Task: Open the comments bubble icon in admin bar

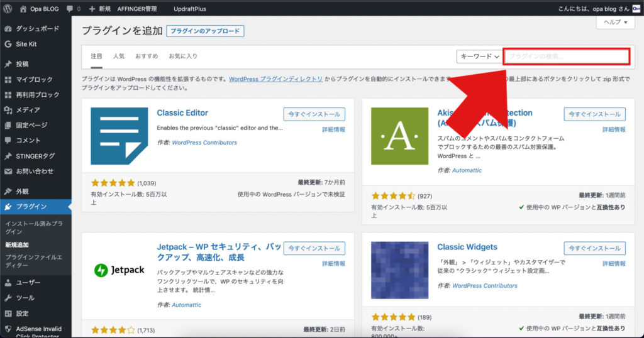Action: coord(69,9)
